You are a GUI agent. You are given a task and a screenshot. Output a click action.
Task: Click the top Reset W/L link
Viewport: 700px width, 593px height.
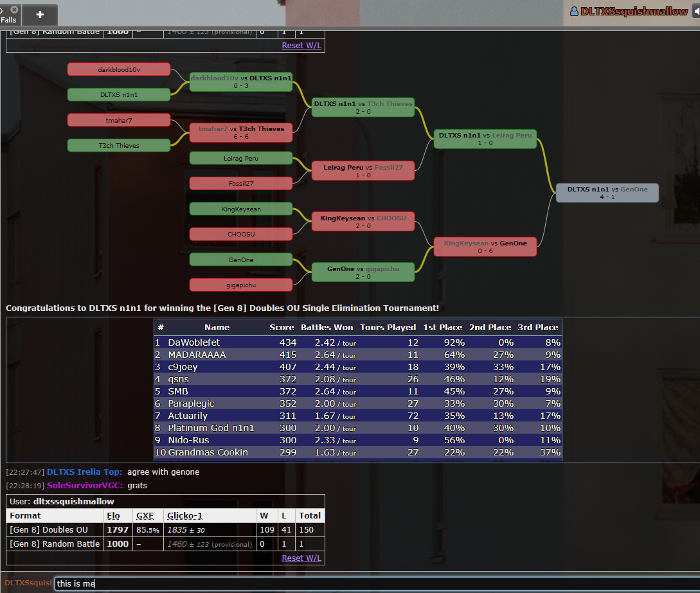pyautogui.click(x=301, y=46)
